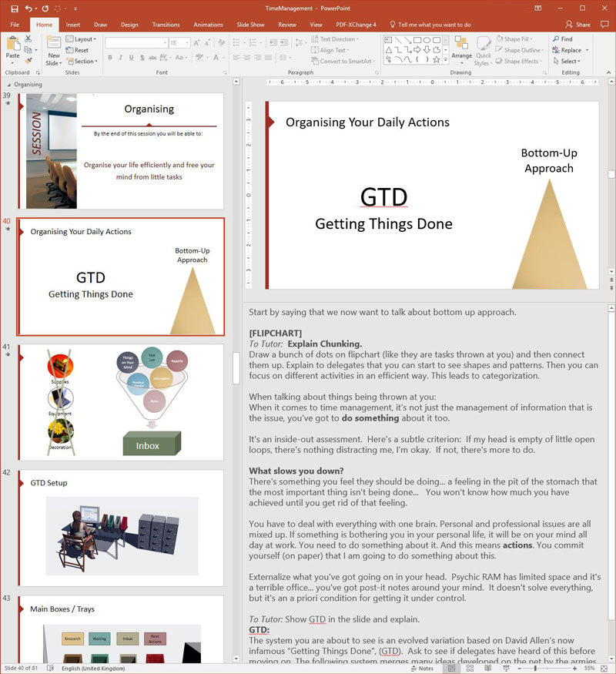Image resolution: width=616 pixels, height=674 pixels.
Task: Click the Copy icon in Clipboard
Action: coord(28,50)
